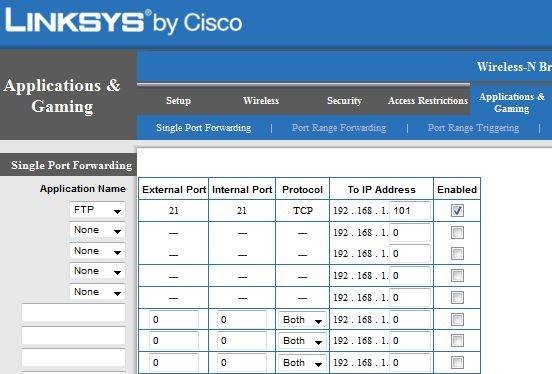The width and height of the screenshot is (552, 374).
Task: Click the Application Name label
Action: [x=83, y=189]
